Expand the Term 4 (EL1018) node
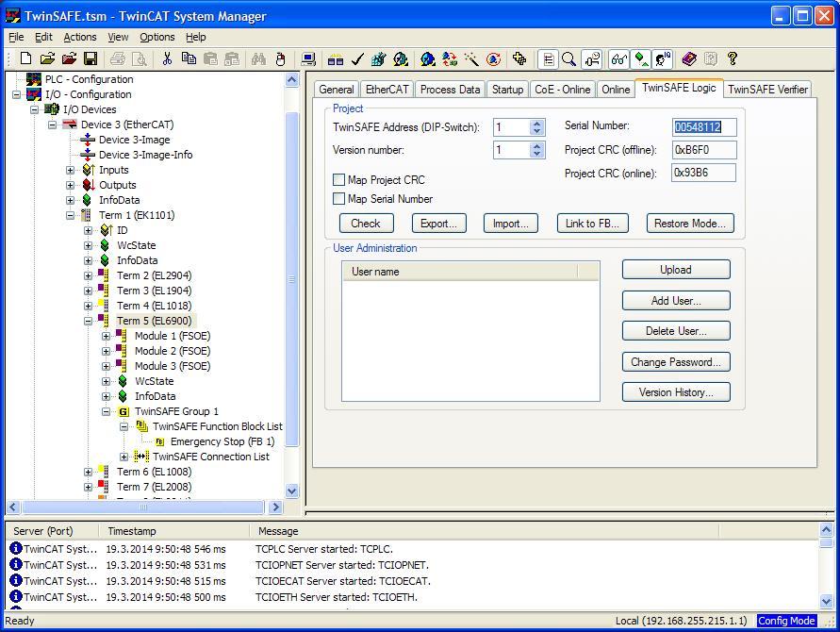The height and width of the screenshot is (632, 840). [x=88, y=306]
